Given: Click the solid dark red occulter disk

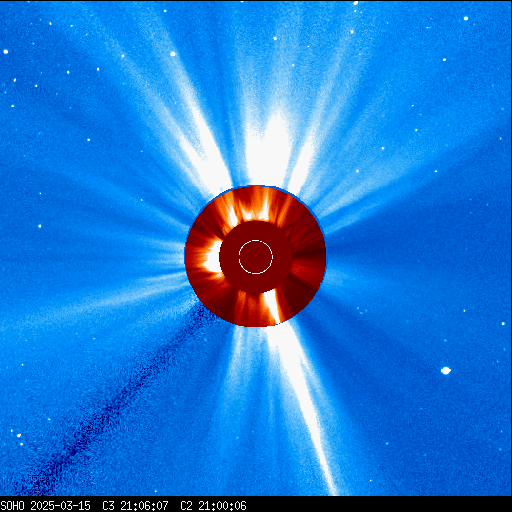Looking at the screenshot, I should tap(256, 257).
